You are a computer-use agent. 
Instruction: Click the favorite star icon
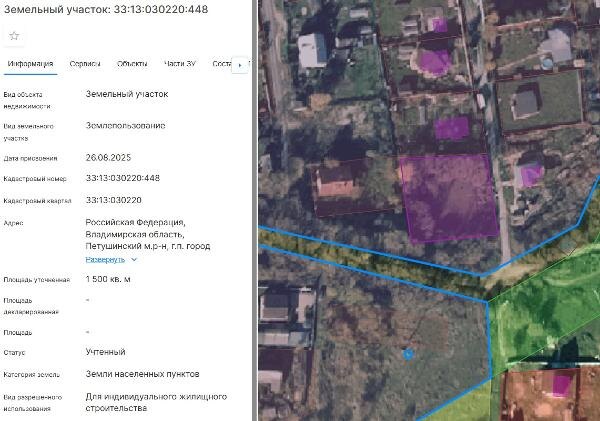[x=14, y=36]
